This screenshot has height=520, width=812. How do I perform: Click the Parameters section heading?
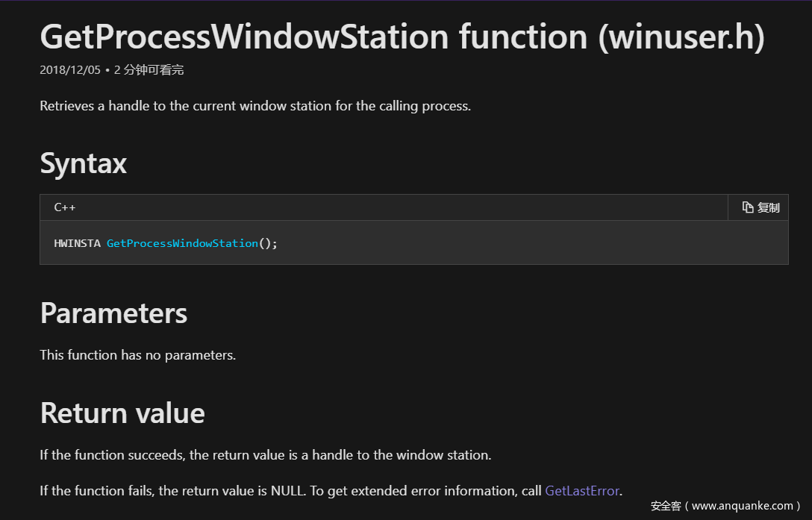(113, 313)
